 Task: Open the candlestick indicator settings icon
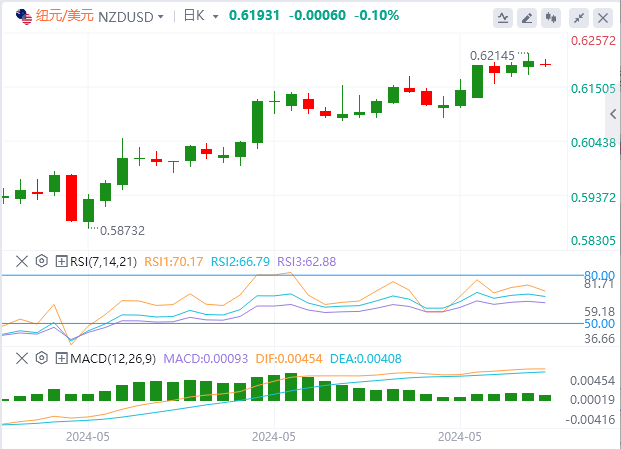551,18
